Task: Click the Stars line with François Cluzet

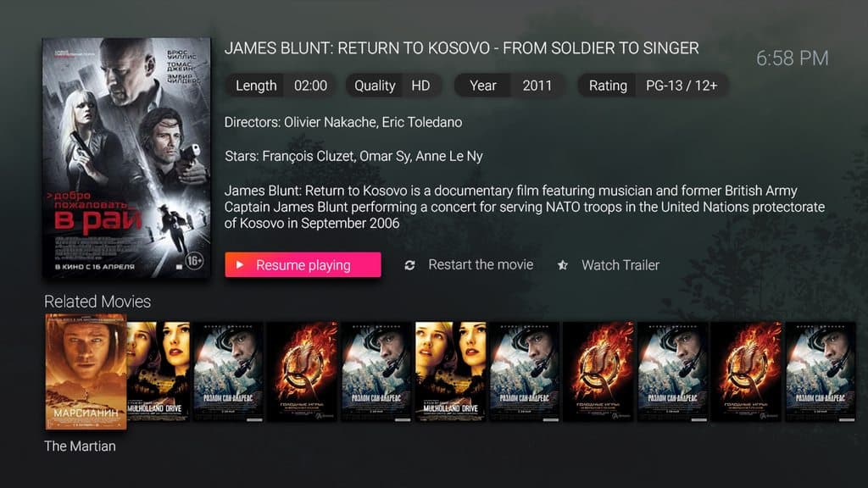Action: pos(353,157)
